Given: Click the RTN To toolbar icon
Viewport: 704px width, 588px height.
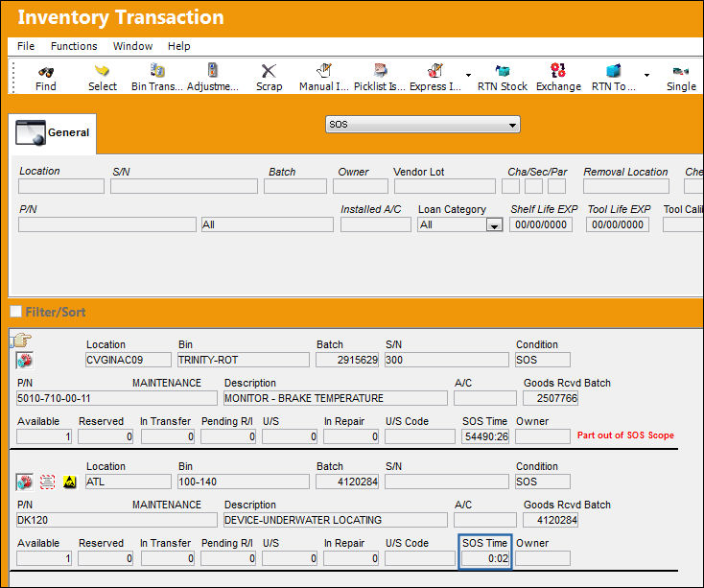Looking at the screenshot, I should click(613, 70).
